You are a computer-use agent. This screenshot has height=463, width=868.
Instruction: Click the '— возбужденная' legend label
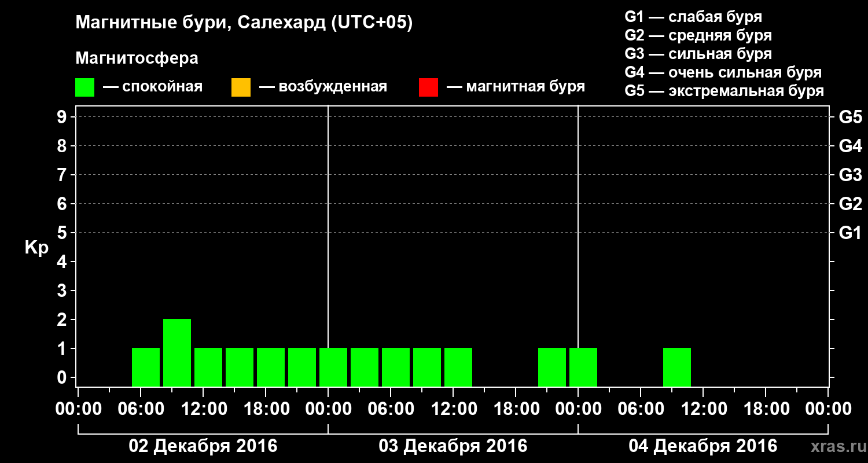pyautogui.click(x=323, y=87)
